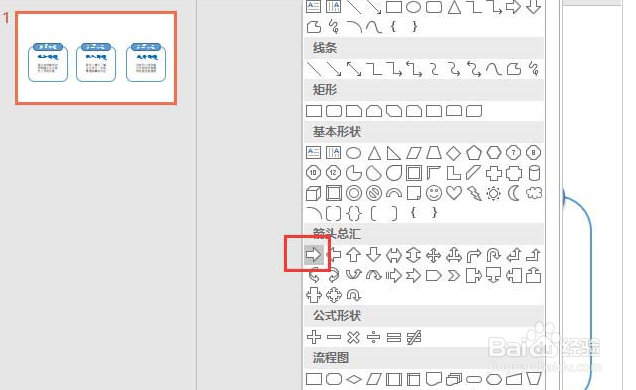The height and width of the screenshot is (390, 636).
Task: Choose the Trapezoid basic shape
Action: point(434,153)
